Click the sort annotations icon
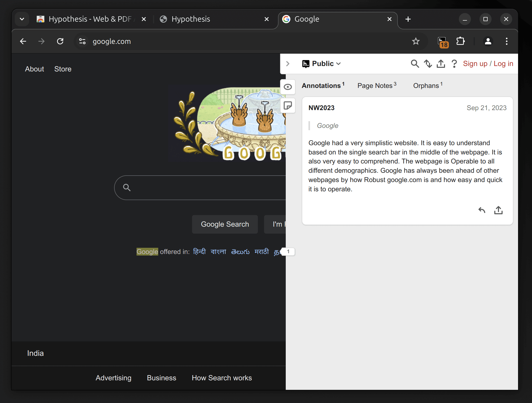Viewport: 532px width, 403px height. point(428,64)
